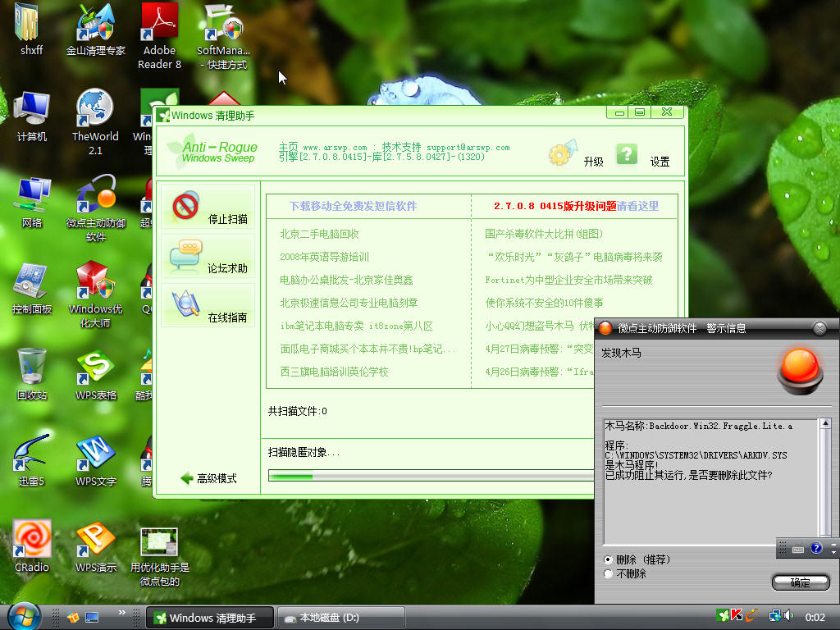
Task: Switch to Windows 清理助手 taskbar button
Action: coord(210,618)
